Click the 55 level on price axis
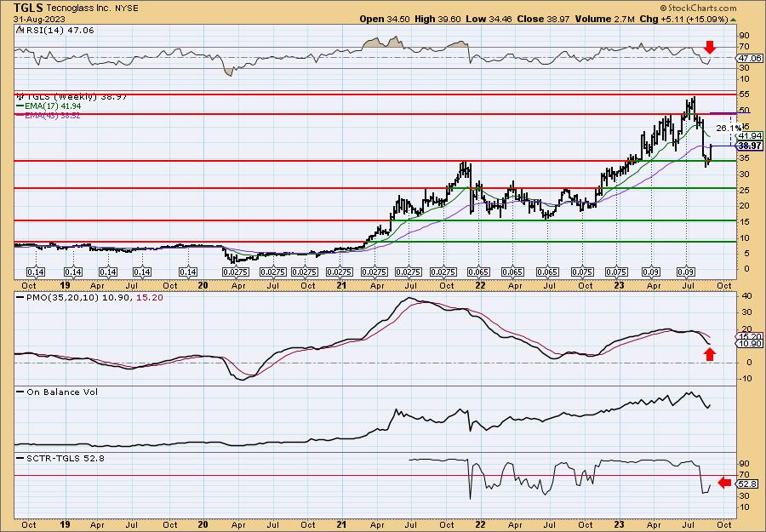The height and width of the screenshot is (532, 766). [745, 94]
